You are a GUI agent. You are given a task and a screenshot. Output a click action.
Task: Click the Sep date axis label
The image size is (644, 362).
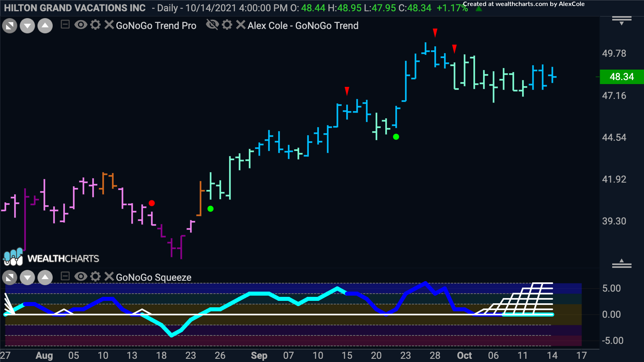259,356
